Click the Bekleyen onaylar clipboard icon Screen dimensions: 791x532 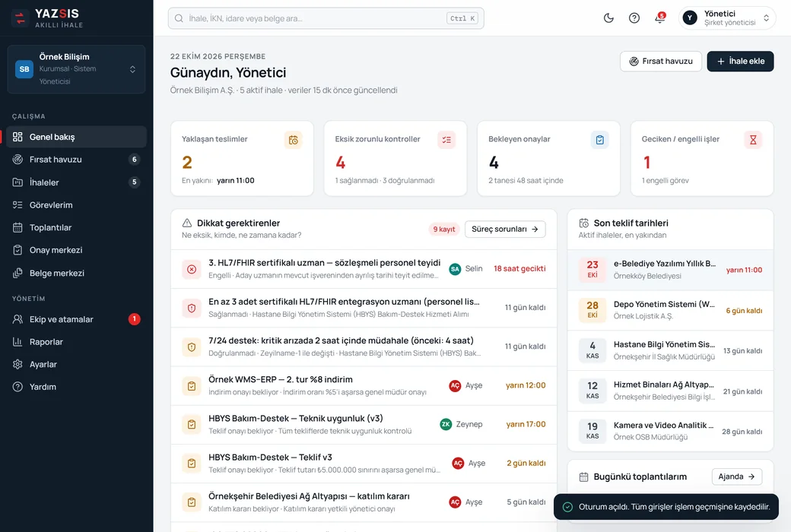600,140
